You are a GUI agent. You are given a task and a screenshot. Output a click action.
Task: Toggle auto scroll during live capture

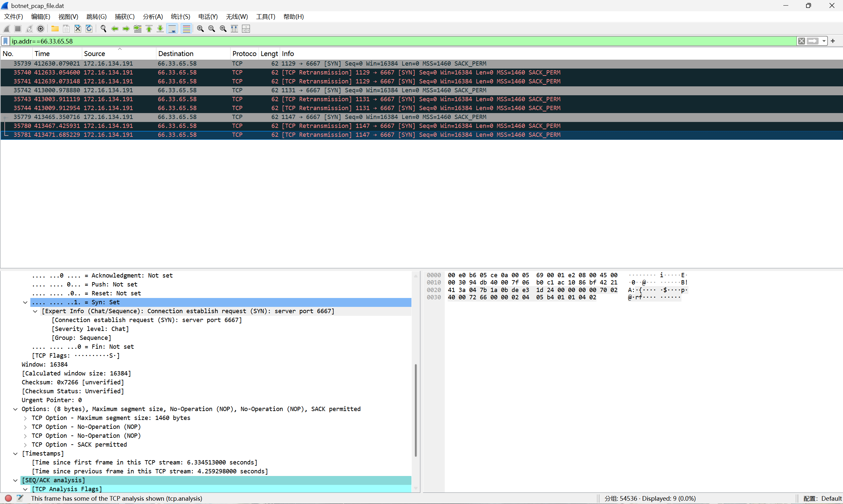tap(172, 29)
